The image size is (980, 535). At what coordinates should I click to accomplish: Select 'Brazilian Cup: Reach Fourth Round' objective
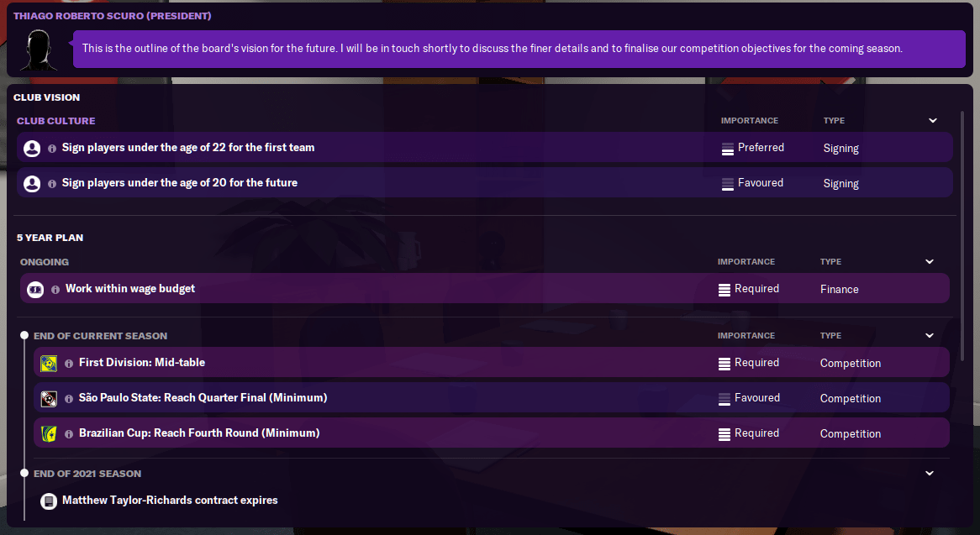pos(199,433)
